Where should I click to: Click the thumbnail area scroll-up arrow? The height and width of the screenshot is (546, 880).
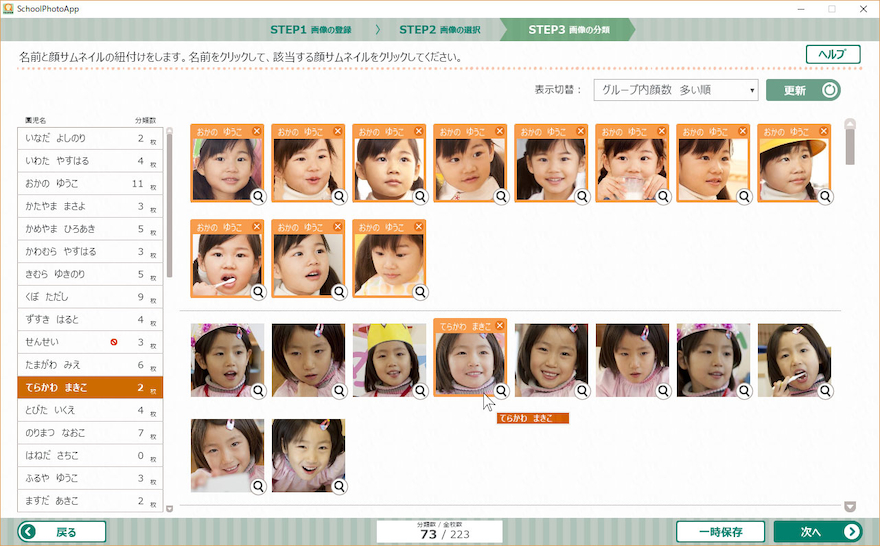(850, 123)
